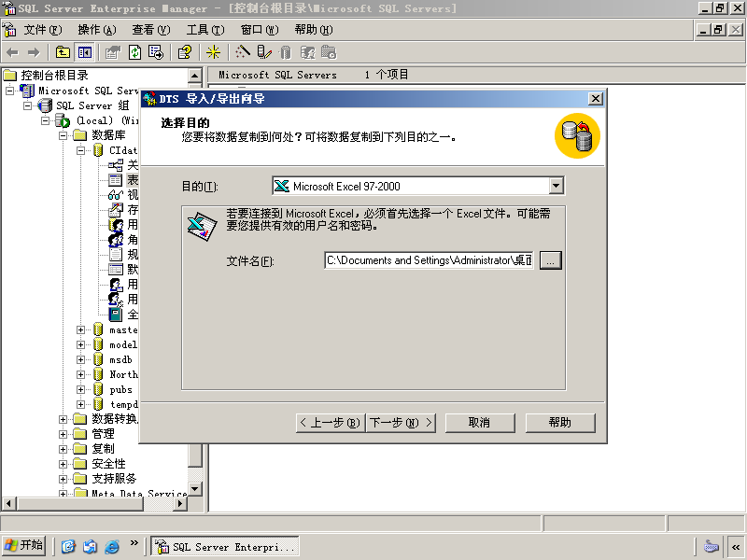
Task: Click the Back arrow toolbar icon
Action: click(12, 52)
